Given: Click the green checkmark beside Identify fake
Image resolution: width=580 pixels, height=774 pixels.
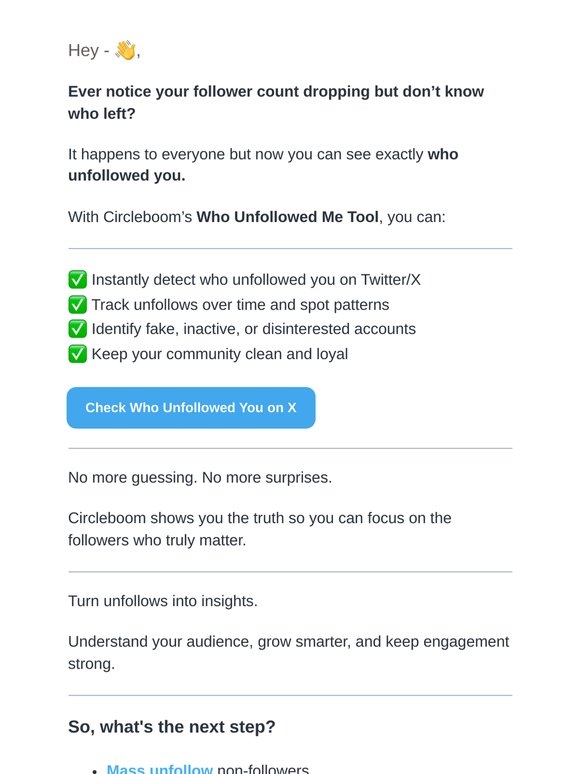Looking at the screenshot, I should point(77,329).
